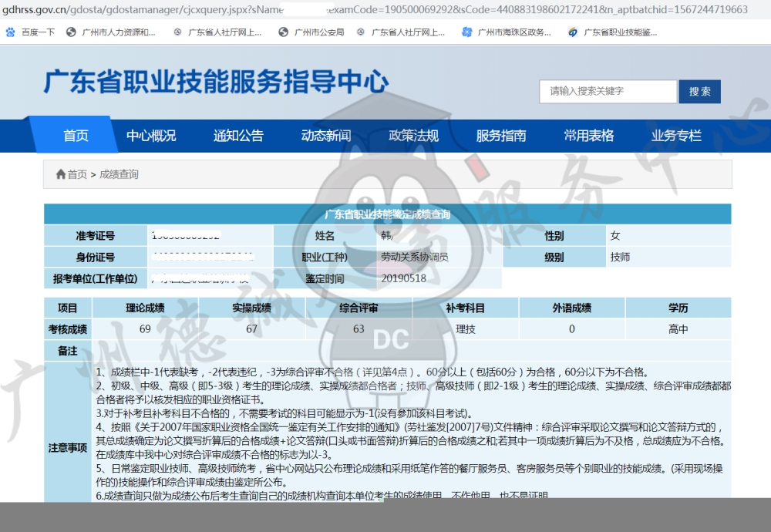Click the 技师 level value
Screen dimensions: 771x532
pyautogui.click(x=620, y=258)
